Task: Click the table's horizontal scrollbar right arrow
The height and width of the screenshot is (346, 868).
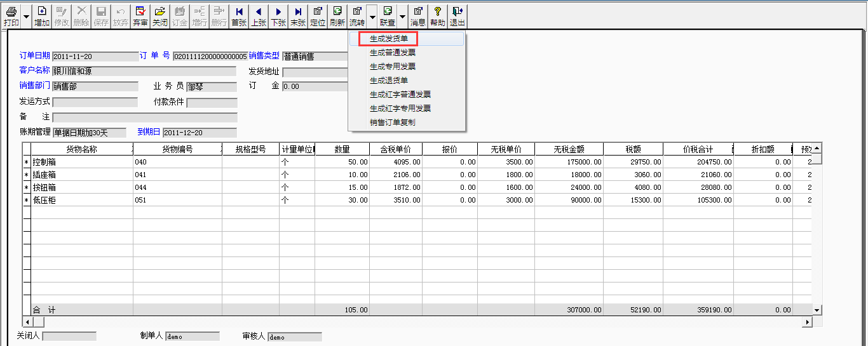Action: 808,323
